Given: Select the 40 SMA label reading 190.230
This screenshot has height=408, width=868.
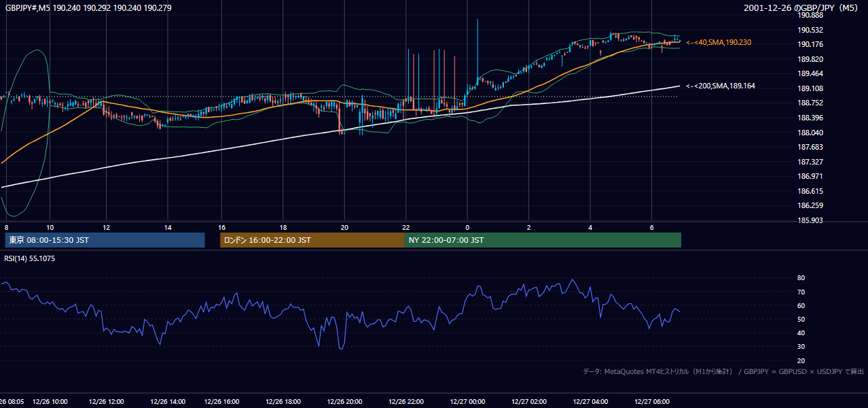Looking at the screenshot, I should pyautogui.click(x=719, y=42).
